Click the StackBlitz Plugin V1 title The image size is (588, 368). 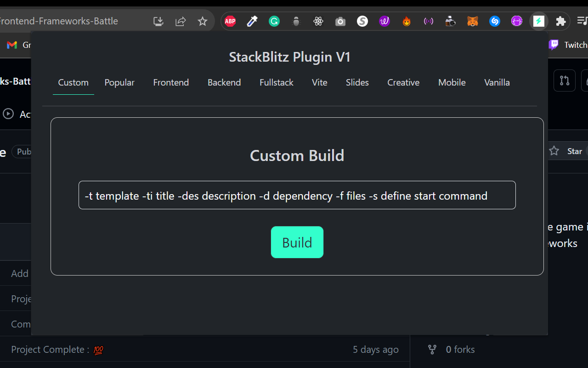(290, 57)
